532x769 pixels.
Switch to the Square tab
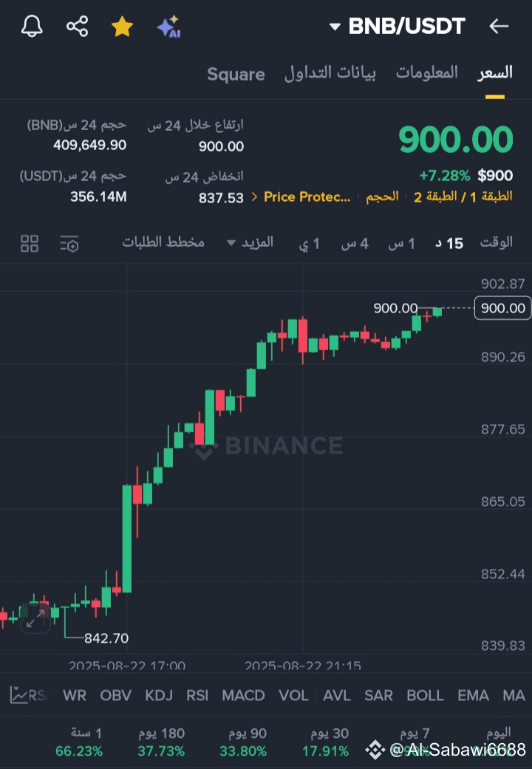(236, 74)
